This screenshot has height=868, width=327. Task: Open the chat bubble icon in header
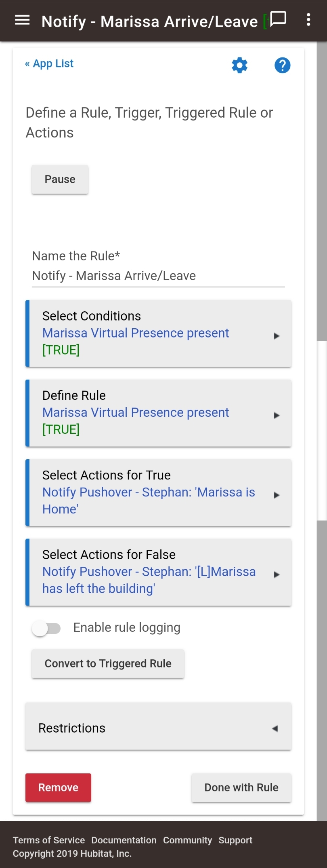(x=278, y=19)
